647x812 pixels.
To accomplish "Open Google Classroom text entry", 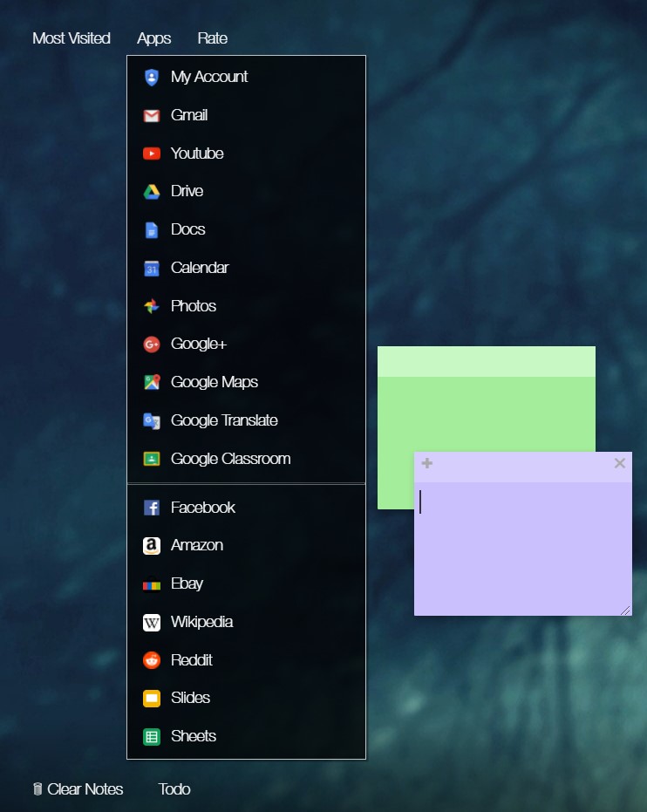I will [231, 459].
